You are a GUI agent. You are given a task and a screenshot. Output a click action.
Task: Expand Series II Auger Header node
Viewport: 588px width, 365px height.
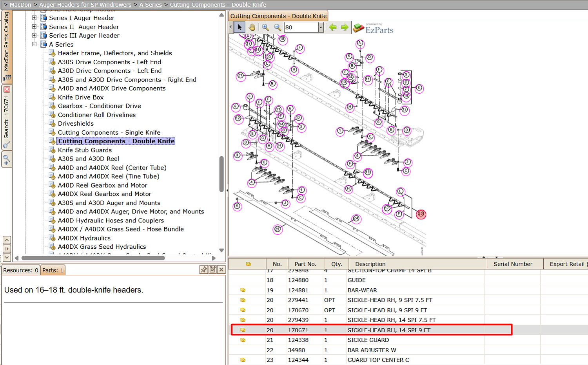coord(34,27)
